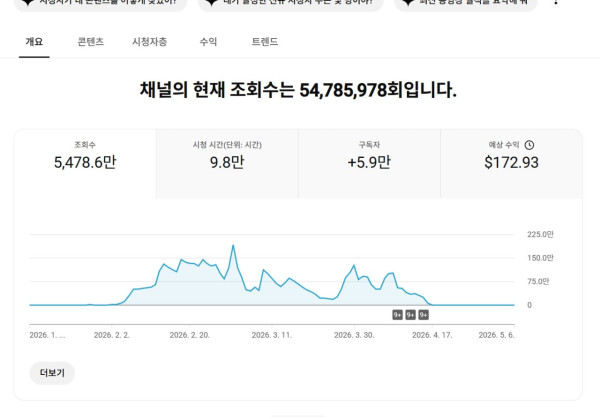Click the tallest peak of the views chart

tap(233, 246)
